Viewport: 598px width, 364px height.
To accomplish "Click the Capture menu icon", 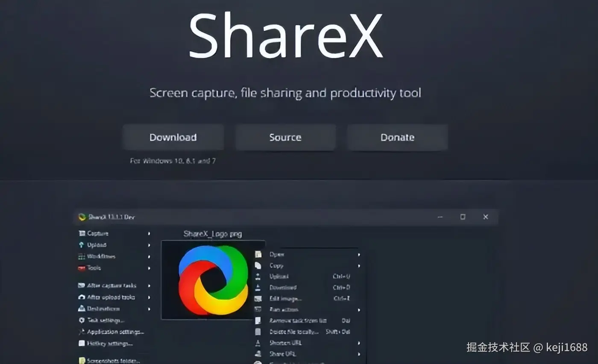I will 82,233.
